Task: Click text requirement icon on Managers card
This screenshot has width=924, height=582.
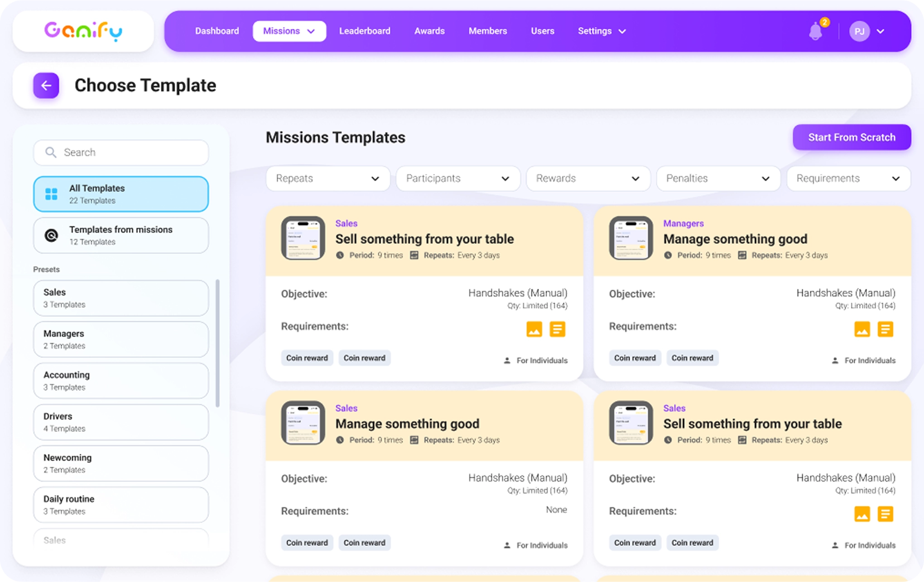Action: pyautogui.click(x=885, y=329)
